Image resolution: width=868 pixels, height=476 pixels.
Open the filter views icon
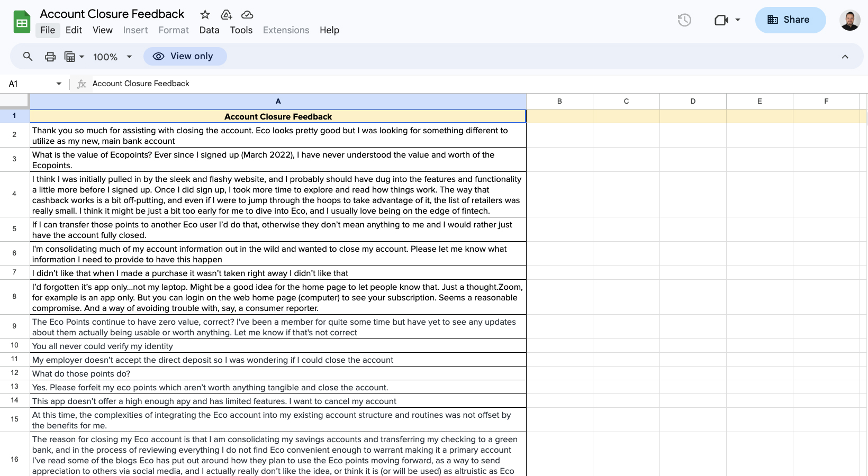pos(69,57)
